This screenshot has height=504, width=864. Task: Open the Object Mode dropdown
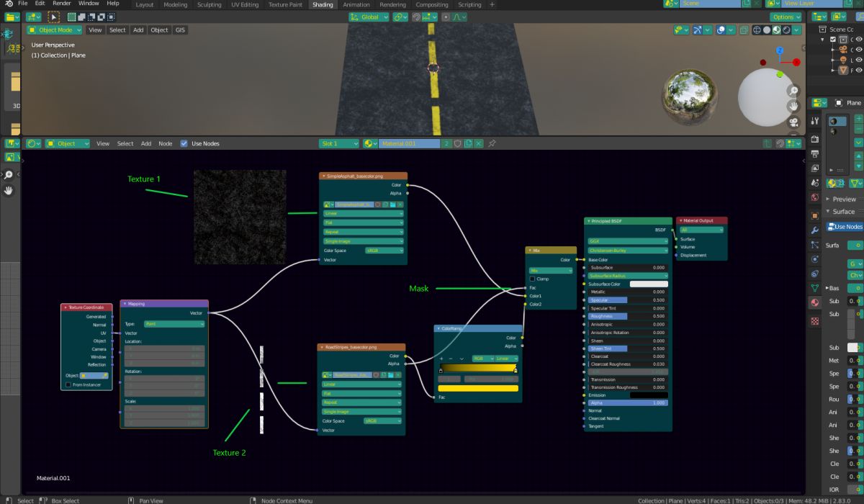tap(55, 30)
